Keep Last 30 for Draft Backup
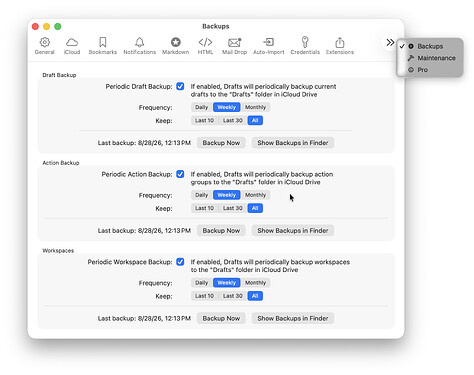The width and height of the screenshot is (474, 375). (233, 120)
